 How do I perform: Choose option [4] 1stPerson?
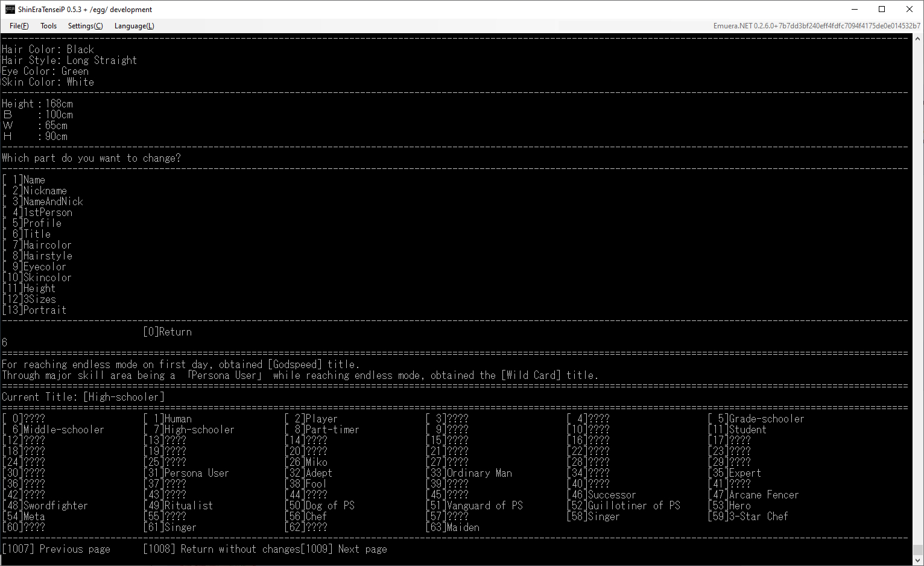coord(37,212)
